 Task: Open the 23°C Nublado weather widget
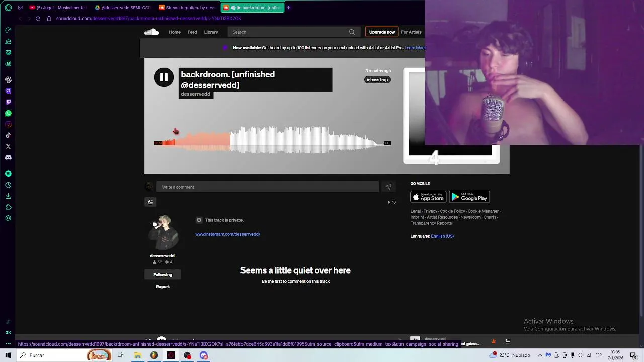pos(511,355)
